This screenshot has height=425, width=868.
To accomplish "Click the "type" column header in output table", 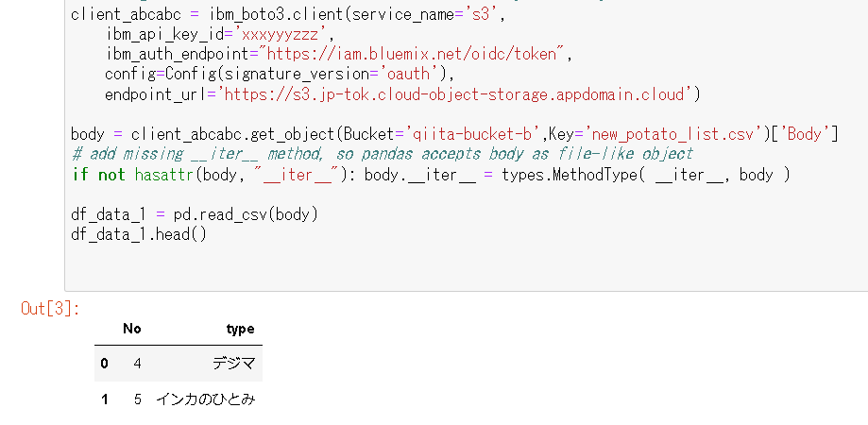I will (x=241, y=329).
